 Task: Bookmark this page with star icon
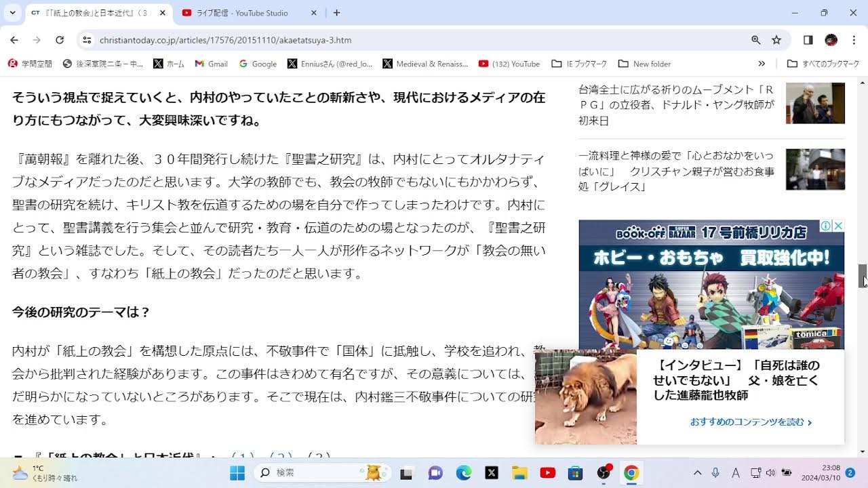coord(776,40)
